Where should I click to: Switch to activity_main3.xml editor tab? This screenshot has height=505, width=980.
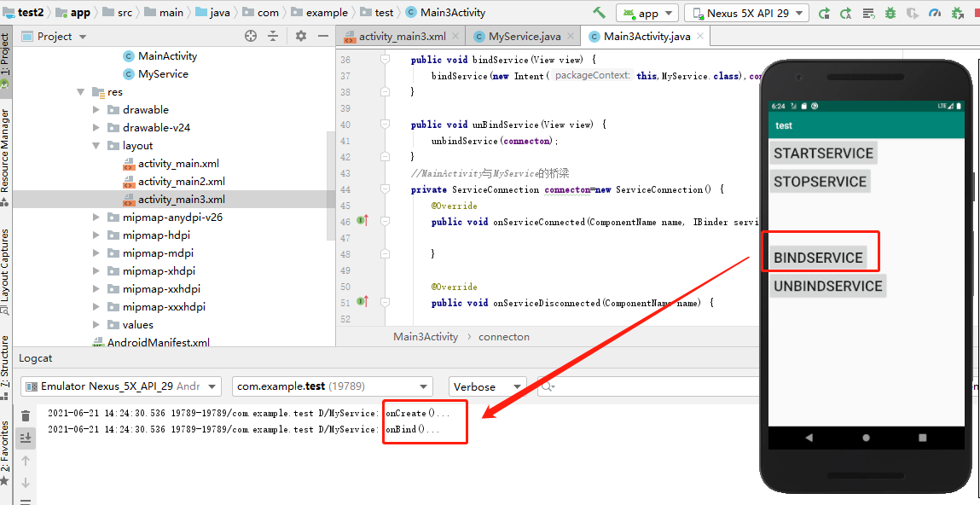(402, 36)
